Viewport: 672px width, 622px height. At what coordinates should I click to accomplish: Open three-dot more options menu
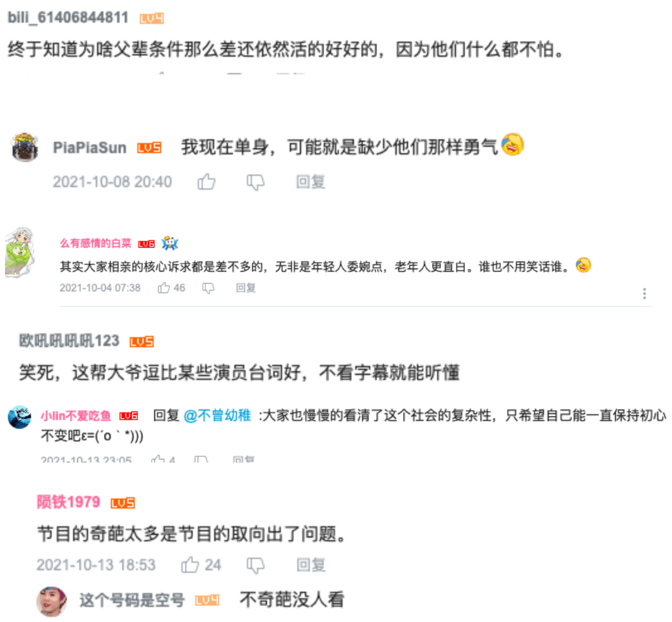(x=644, y=294)
